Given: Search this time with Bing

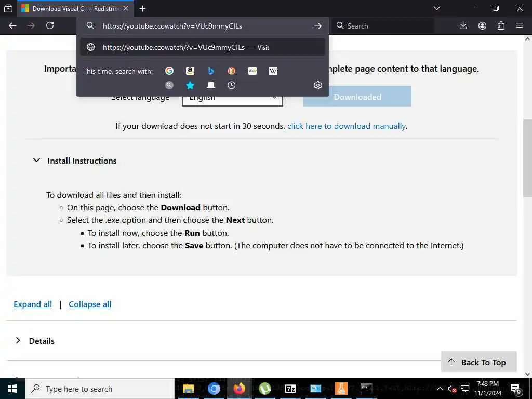Looking at the screenshot, I should 211,71.
